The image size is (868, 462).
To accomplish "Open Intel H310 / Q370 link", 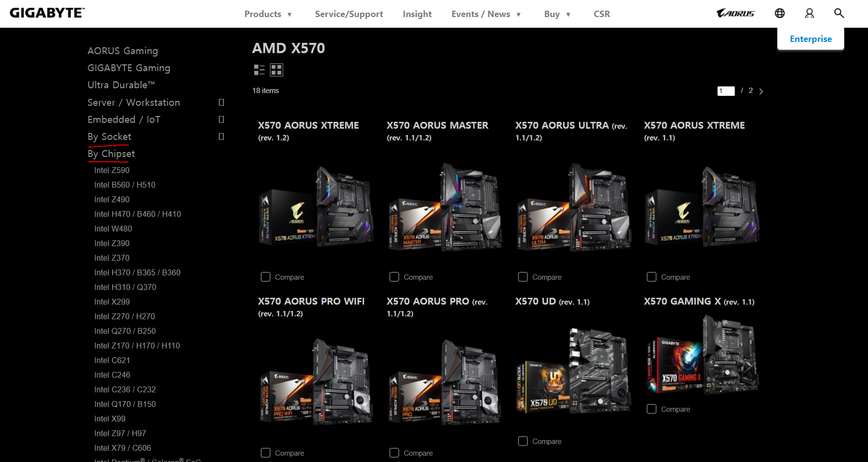I will pos(125,287).
